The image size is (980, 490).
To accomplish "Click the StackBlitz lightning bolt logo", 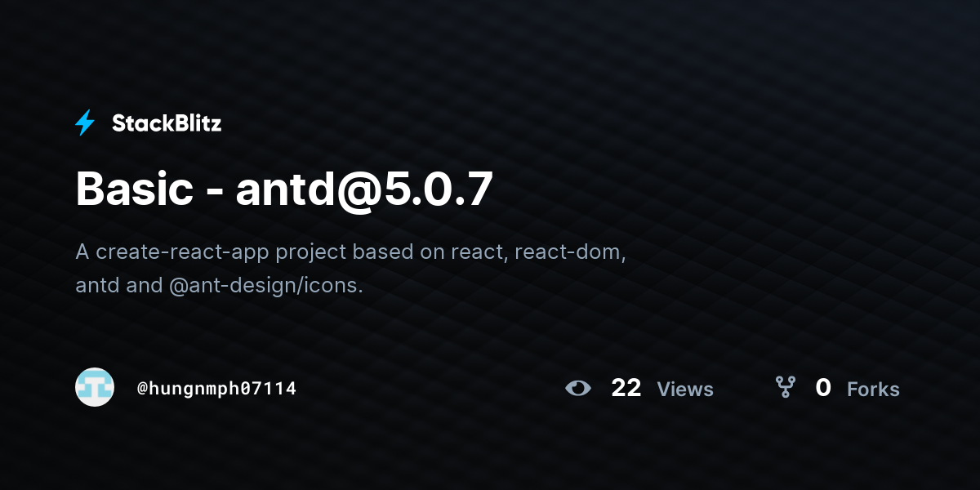I will (x=85, y=122).
